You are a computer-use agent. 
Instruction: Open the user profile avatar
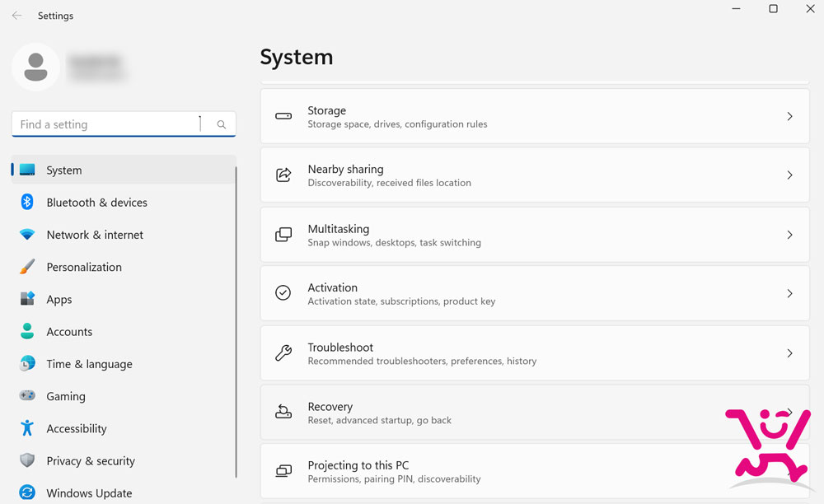click(x=35, y=68)
